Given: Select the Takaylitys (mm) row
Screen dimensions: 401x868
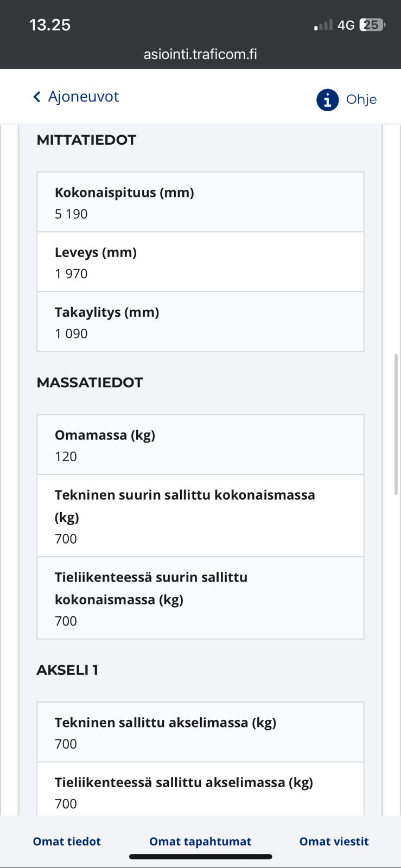Looking at the screenshot, I should (200, 322).
